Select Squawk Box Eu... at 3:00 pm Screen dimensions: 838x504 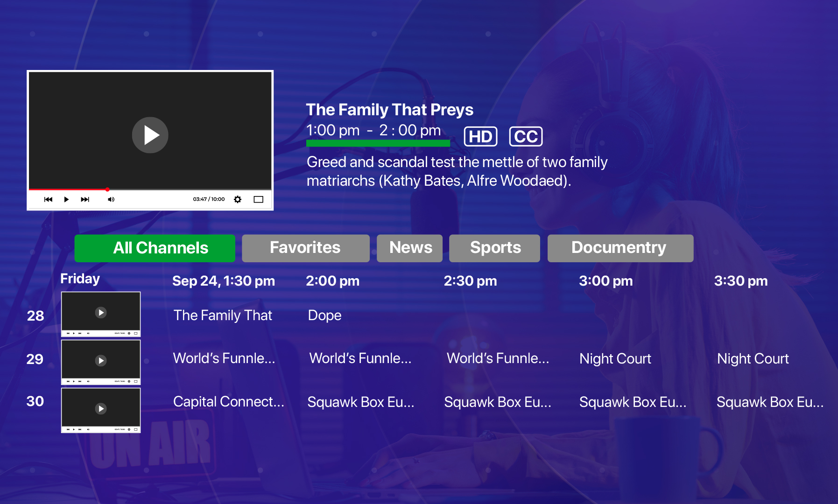click(633, 402)
